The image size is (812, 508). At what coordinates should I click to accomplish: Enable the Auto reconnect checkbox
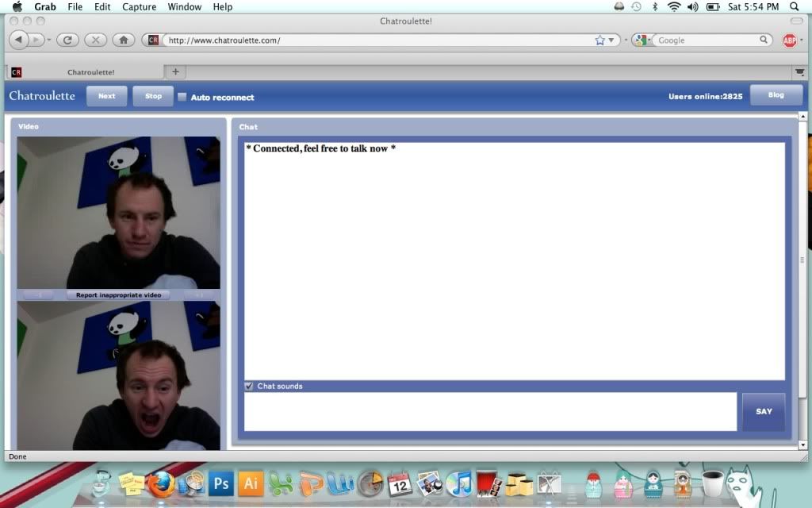182,97
